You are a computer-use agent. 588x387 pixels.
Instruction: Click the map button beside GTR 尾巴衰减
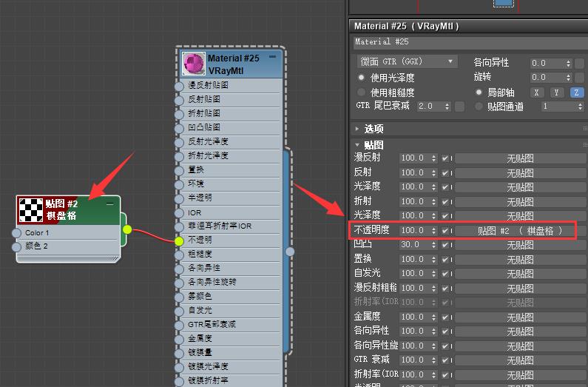[459, 107]
